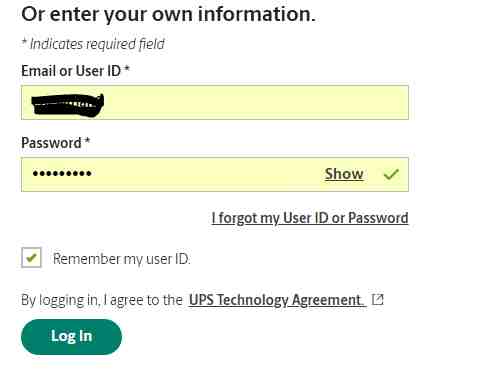Submit the form with Log In button
489x378 pixels.
(x=71, y=337)
